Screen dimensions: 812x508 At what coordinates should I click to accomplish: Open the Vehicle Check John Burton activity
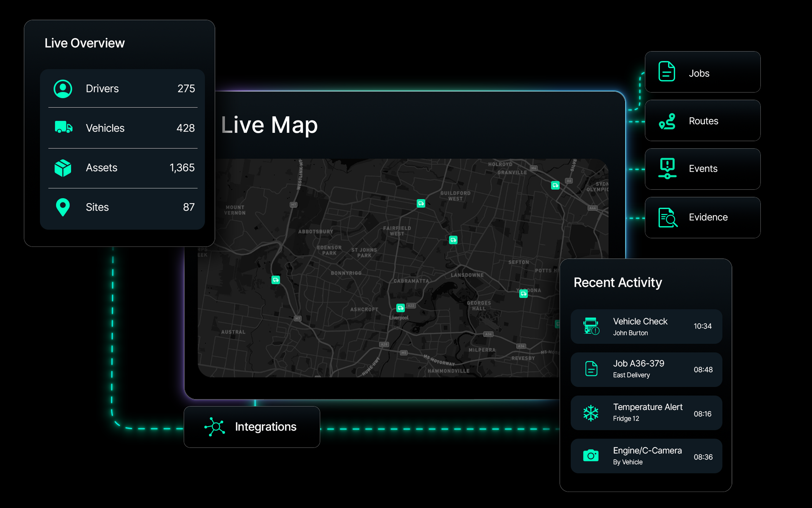click(x=647, y=327)
